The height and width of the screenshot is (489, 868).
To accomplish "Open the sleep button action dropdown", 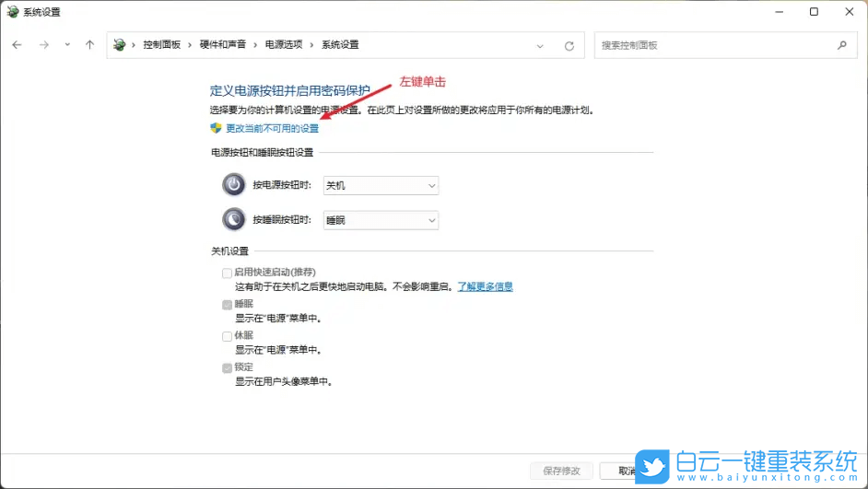I will point(381,221).
